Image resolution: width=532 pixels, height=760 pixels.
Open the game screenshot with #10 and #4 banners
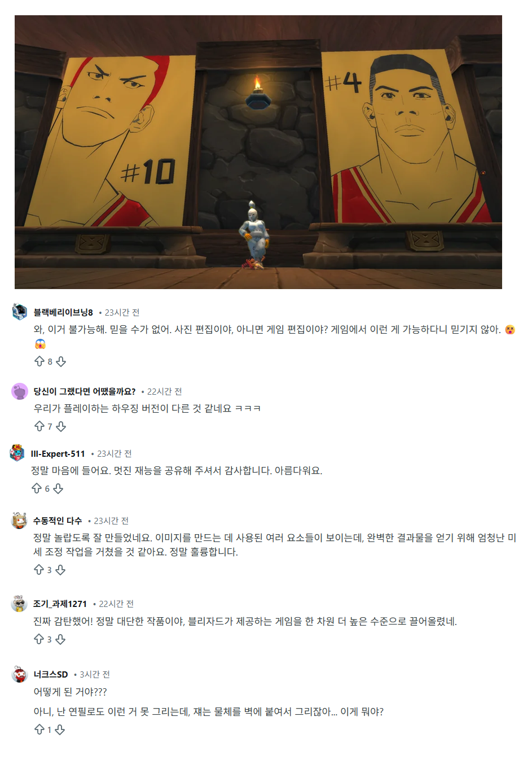pyautogui.click(x=258, y=152)
